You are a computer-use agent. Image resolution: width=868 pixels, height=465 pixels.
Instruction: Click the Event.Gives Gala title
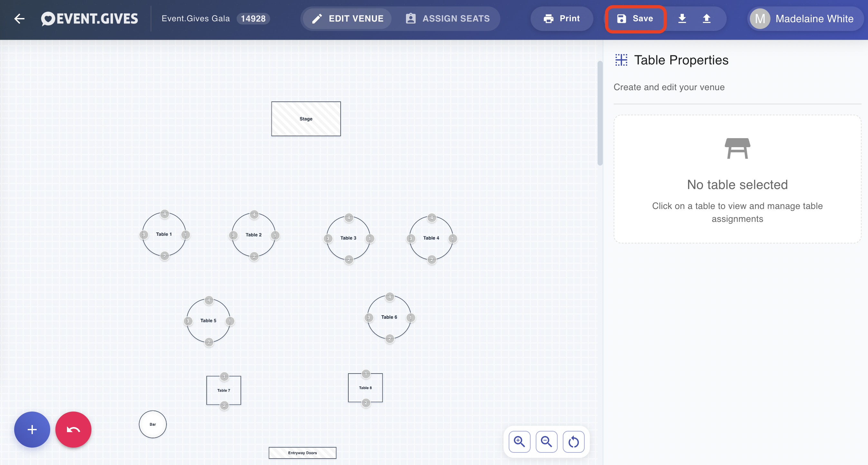[x=195, y=19]
